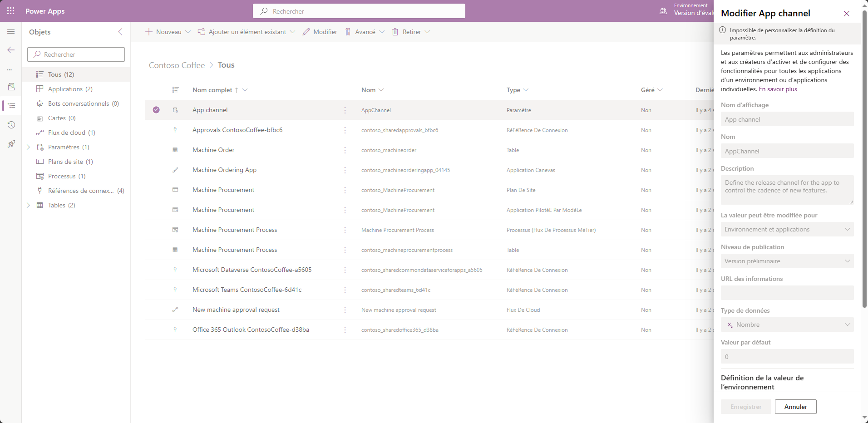Open La valeur peut être modifiée pour dropdown

(x=787, y=229)
